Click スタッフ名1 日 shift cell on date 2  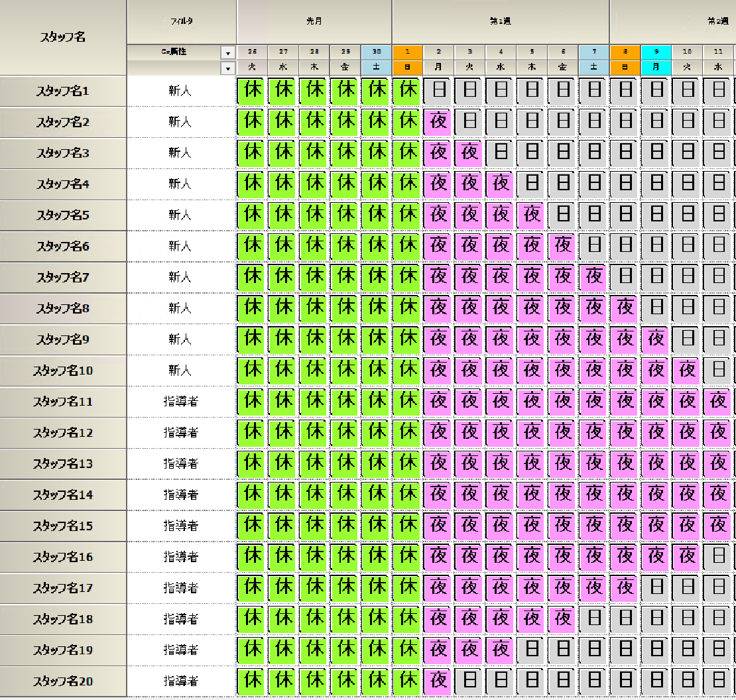pyautogui.click(x=438, y=91)
